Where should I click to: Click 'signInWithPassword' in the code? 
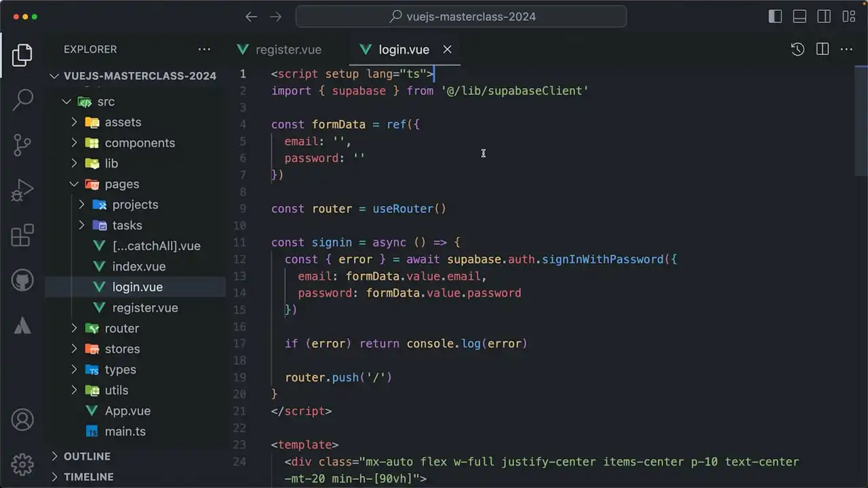603,259
